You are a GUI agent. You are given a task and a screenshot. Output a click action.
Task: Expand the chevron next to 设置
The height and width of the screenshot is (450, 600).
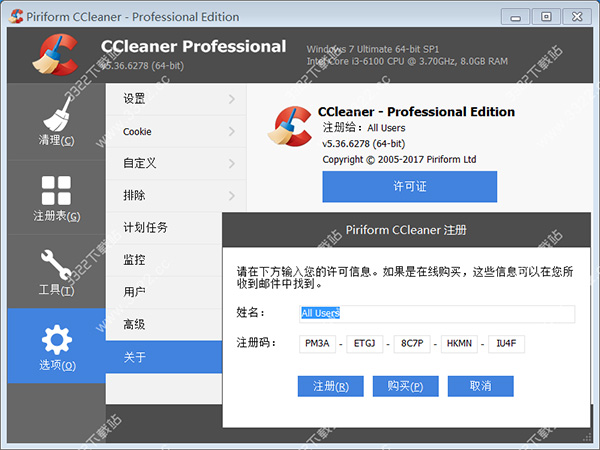click(x=232, y=99)
